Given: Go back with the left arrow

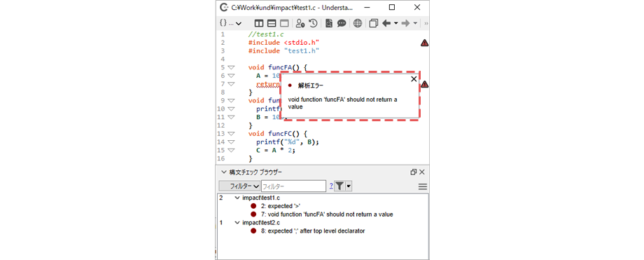Looking at the screenshot, I should coord(386,23).
